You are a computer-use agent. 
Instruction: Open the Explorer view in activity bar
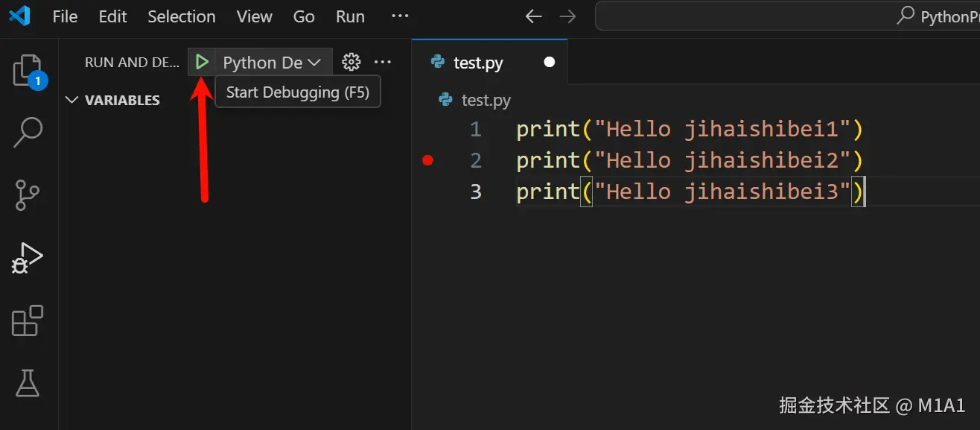coord(28,71)
